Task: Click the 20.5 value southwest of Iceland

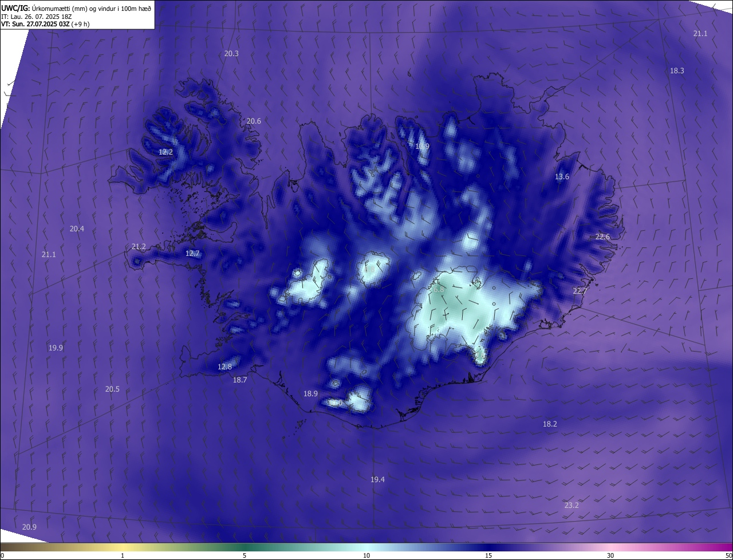Action: point(112,389)
